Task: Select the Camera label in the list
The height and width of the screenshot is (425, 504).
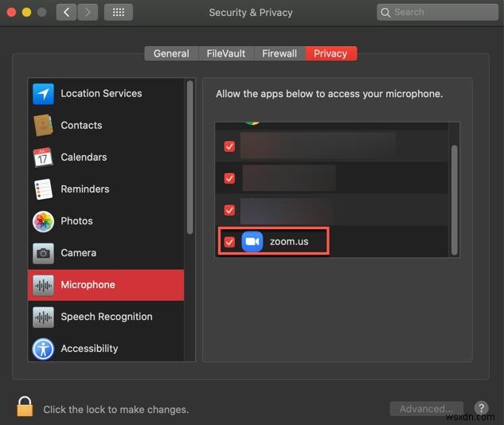Action: 79,253
